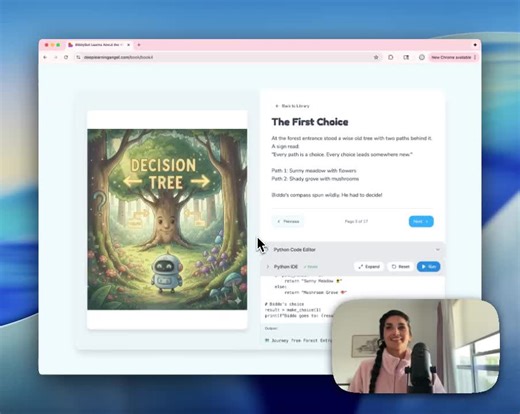Viewport: 520px width, 414px height.
Task: Reload the page with the refresh icon
Action: click(x=66, y=57)
